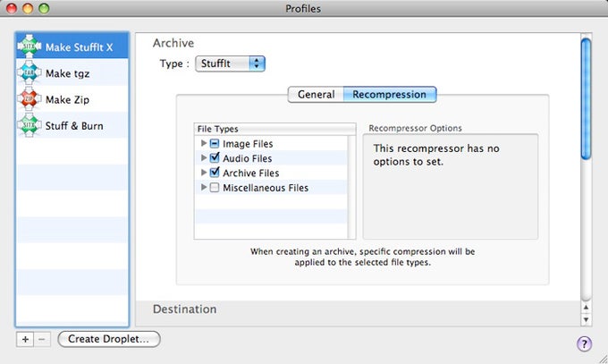The height and width of the screenshot is (364, 608).
Task: Click the Audio Files row label
Action: point(248,158)
